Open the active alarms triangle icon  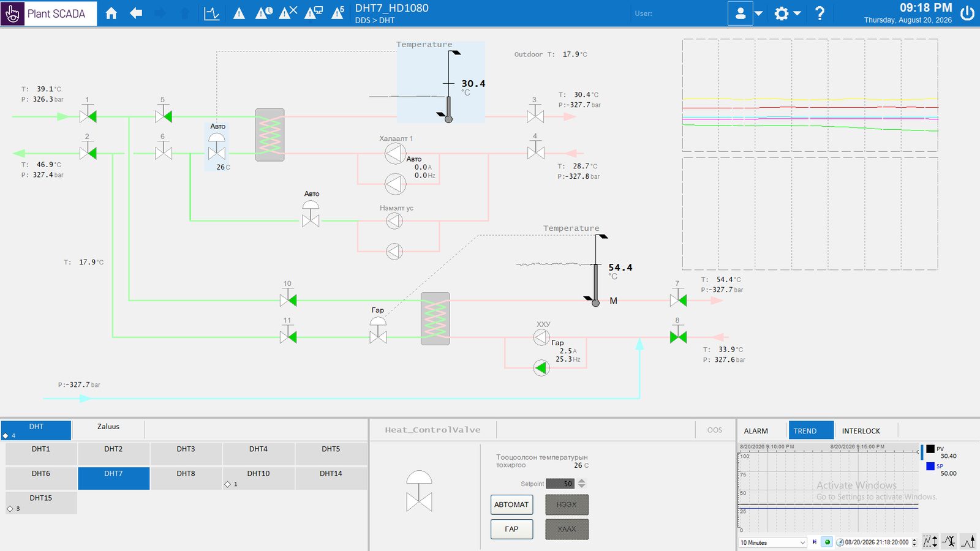tap(239, 13)
